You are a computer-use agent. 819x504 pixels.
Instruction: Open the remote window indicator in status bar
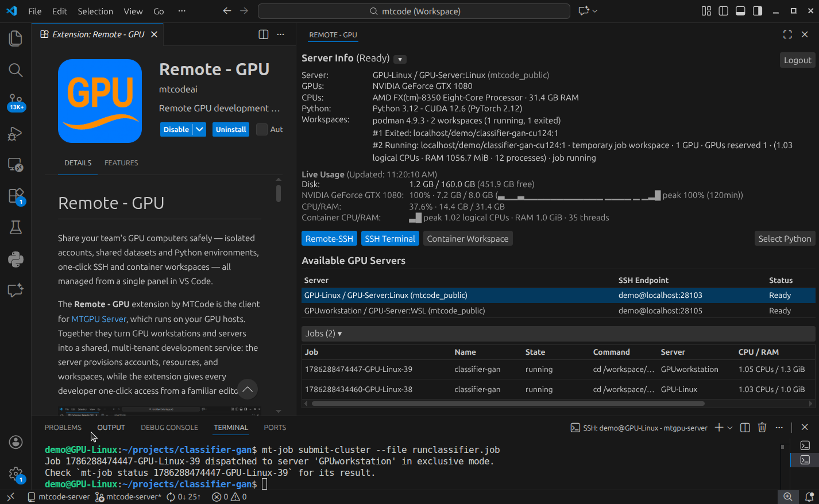[10, 497]
